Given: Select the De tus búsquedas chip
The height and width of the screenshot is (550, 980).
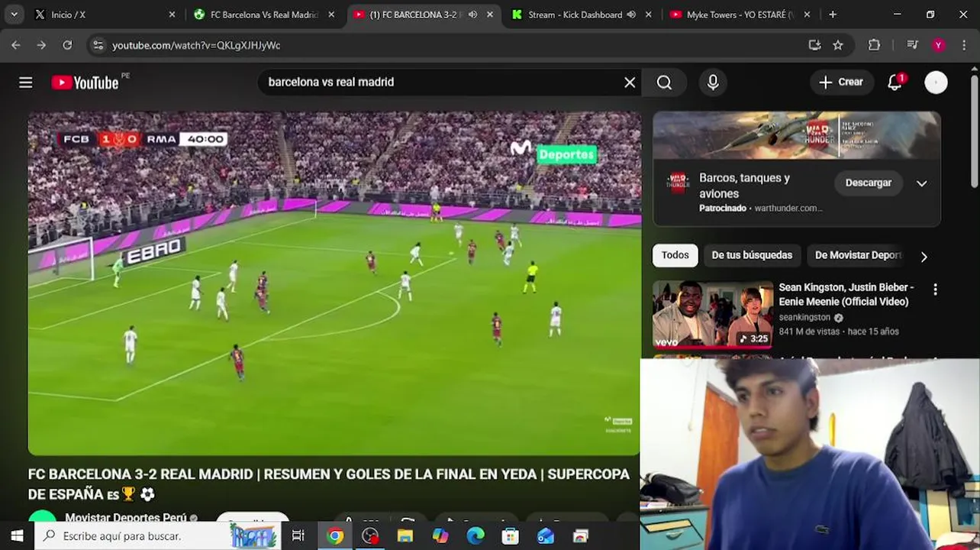Looking at the screenshot, I should [x=752, y=255].
